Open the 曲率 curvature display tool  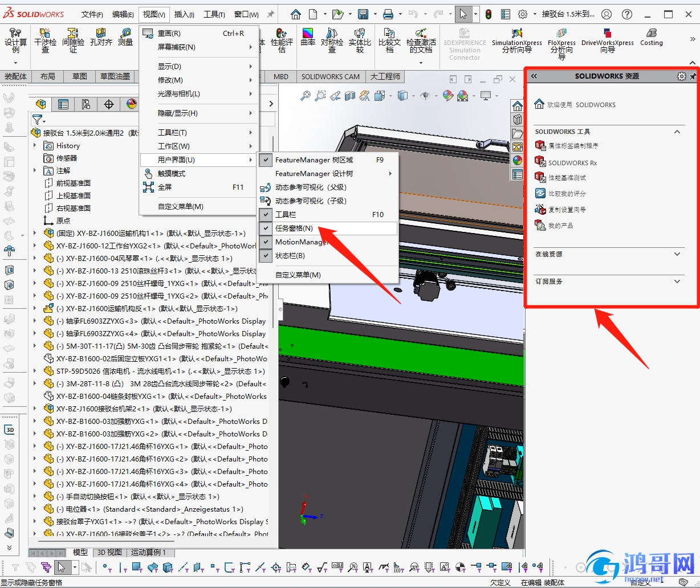click(x=308, y=38)
